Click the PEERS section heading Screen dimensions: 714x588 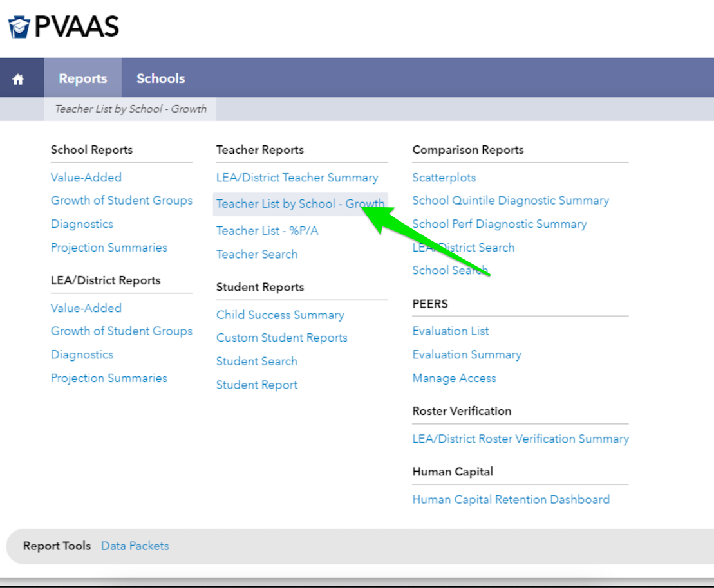[x=430, y=304]
